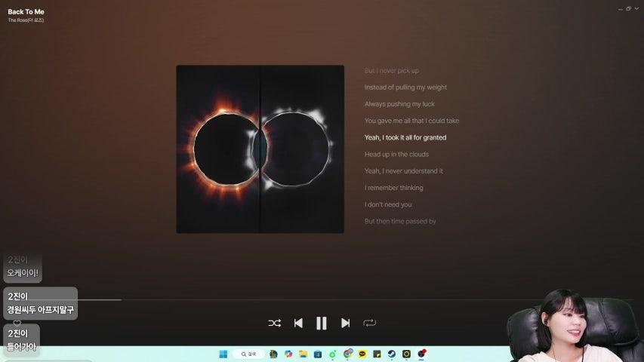Image resolution: width=644 pixels, height=362 pixels.
Task: Open File Explorer from the taskbar
Action: tap(303, 354)
